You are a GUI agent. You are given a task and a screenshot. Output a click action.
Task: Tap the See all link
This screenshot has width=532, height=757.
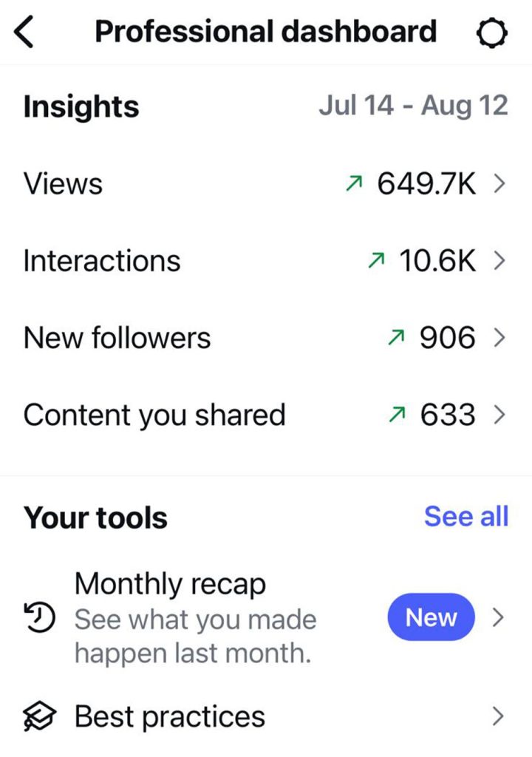click(465, 517)
